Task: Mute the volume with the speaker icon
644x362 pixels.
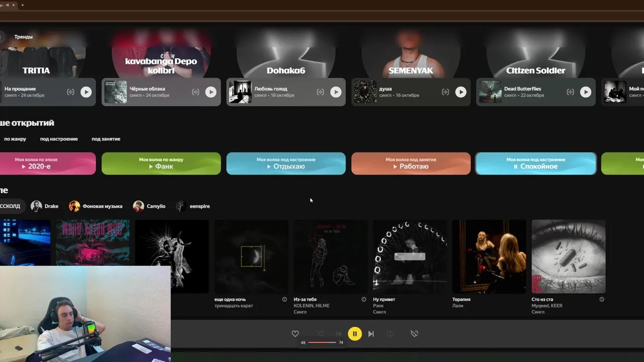Action: [x=303, y=342]
